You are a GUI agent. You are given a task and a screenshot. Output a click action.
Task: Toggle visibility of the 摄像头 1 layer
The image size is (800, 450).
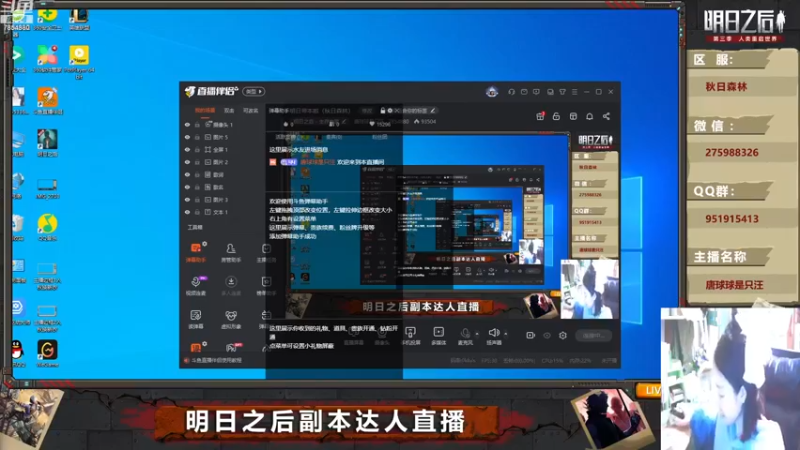[x=187, y=124]
